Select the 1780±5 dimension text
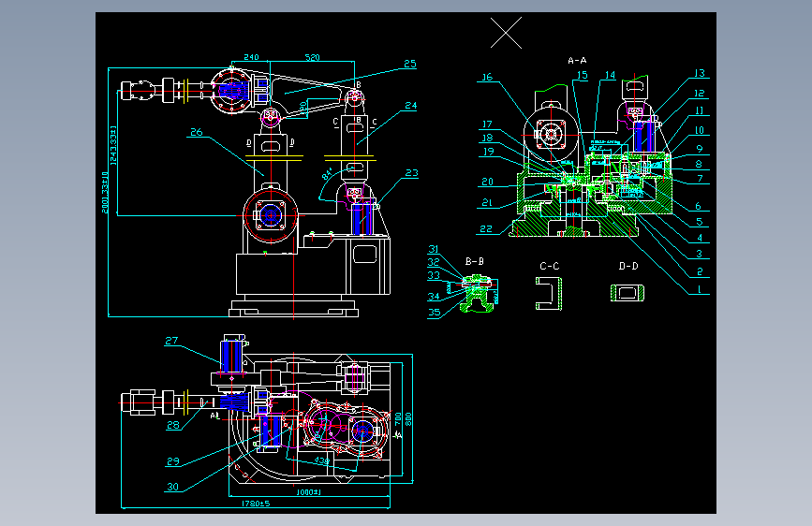This screenshot has width=812, height=526. [x=256, y=504]
